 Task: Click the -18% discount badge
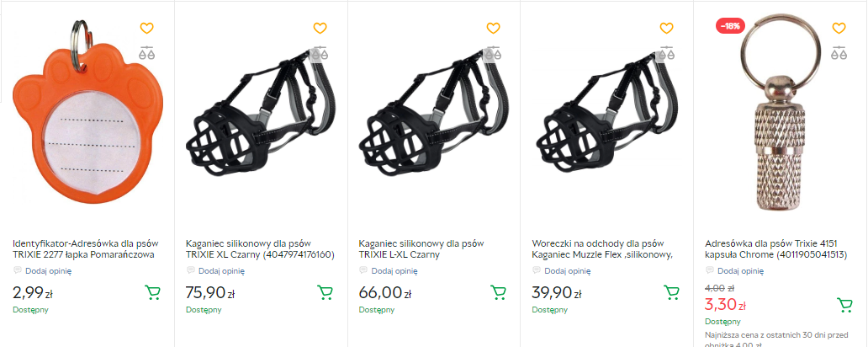[x=729, y=26]
